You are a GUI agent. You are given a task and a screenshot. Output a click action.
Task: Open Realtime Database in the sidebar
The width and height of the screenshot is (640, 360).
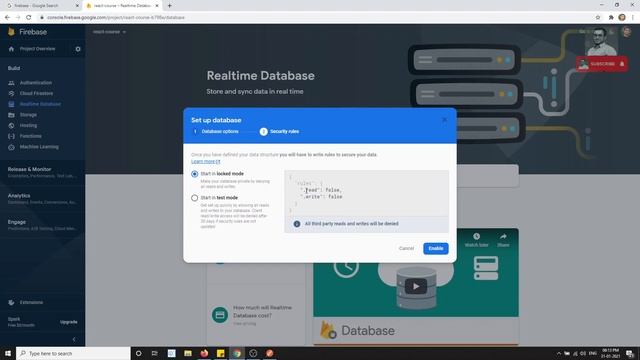click(x=40, y=104)
